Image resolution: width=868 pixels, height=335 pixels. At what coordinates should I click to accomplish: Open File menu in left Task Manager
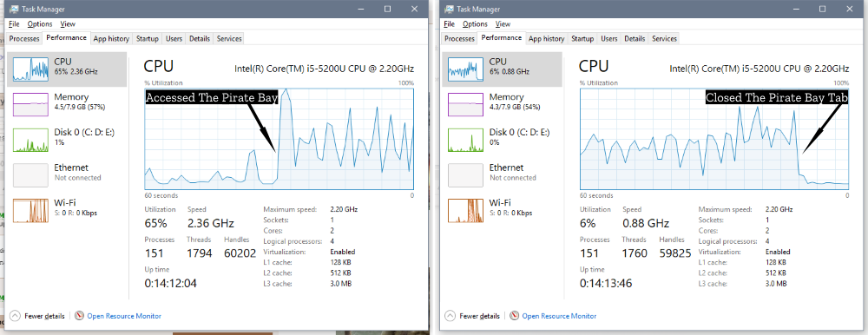pyautogui.click(x=15, y=24)
